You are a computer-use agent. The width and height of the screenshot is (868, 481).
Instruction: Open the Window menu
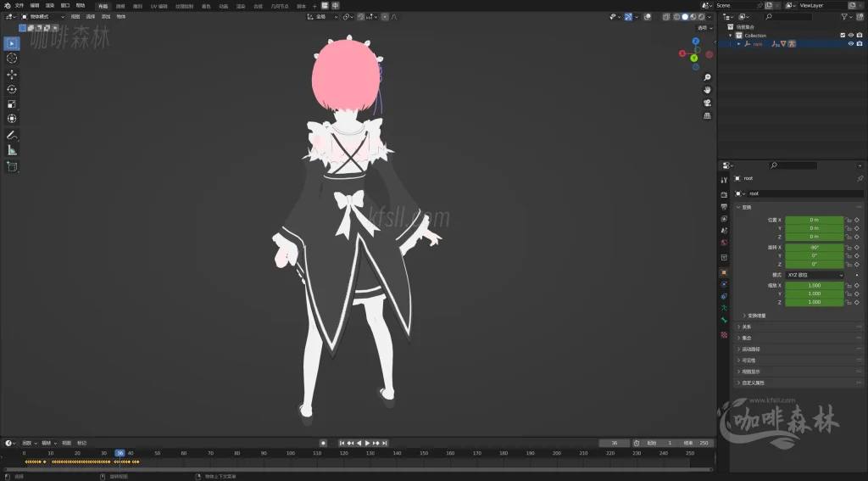[x=65, y=6]
